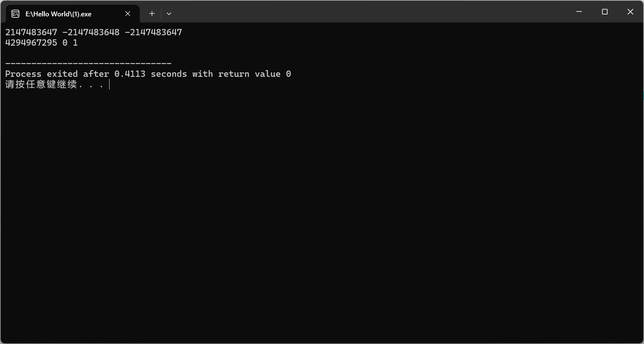The image size is (644, 344).
Task: Click the '0 1' output on second line
Action: click(70, 43)
